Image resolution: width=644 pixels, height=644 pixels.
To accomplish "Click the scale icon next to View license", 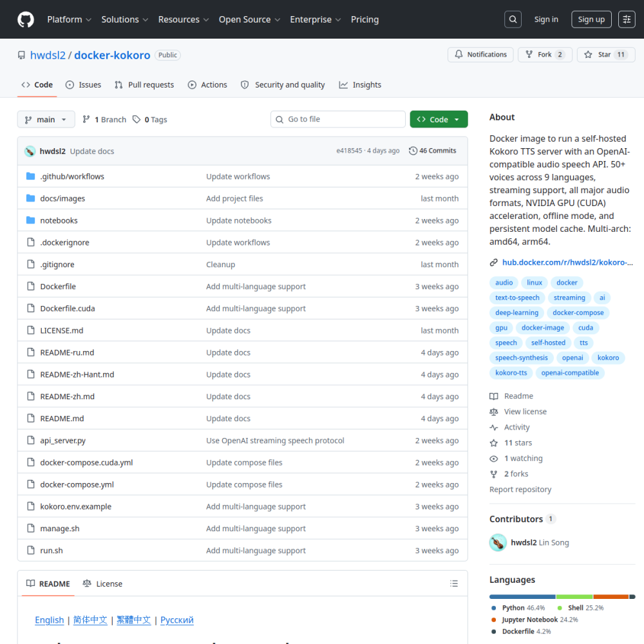I will coord(494,412).
